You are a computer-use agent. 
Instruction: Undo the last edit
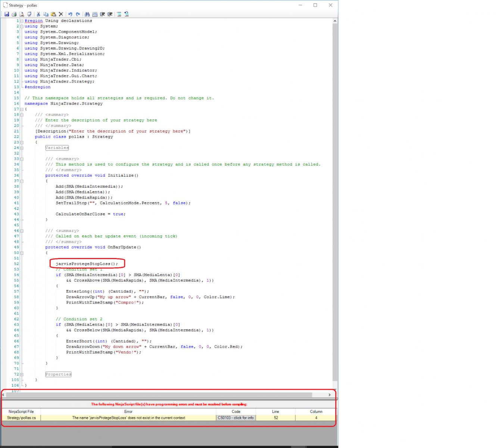coord(70,14)
